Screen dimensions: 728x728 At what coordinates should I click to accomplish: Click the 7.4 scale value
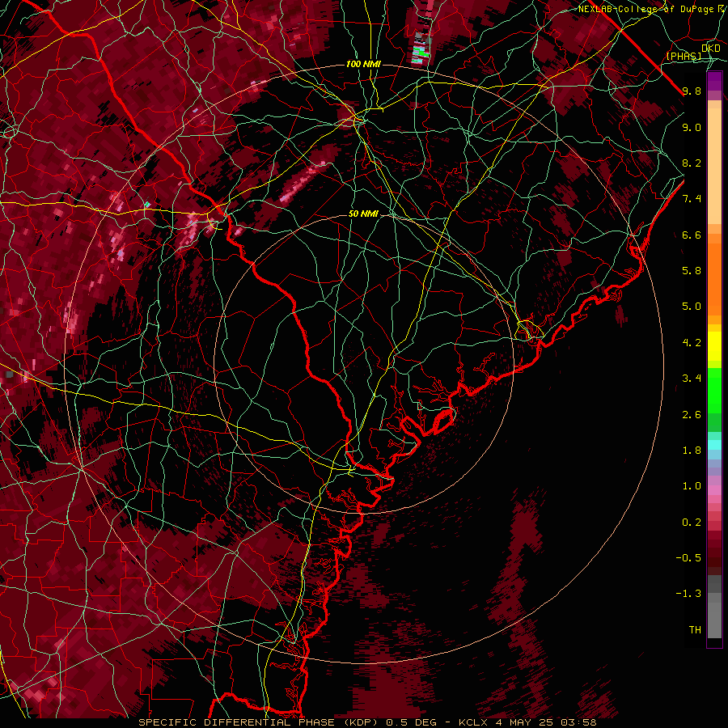pyautogui.click(x=692, y=199)
